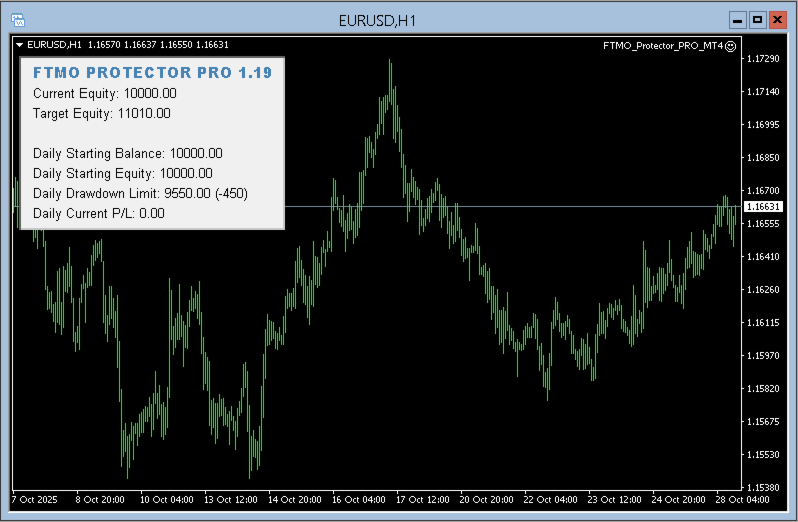Close the EURUSD,H1 chart window
798x522 pixels.
tap(778, 20)
